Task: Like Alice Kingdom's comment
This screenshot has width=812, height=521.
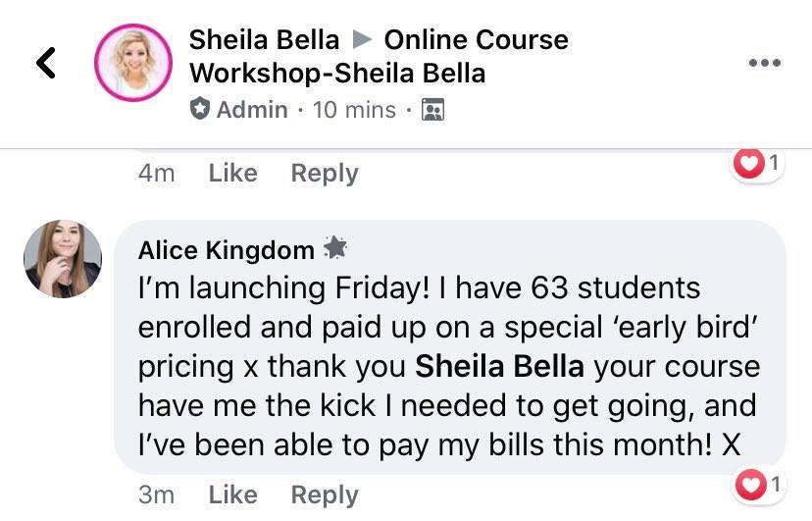Action: pyautogui.click(x=232, y=495)
